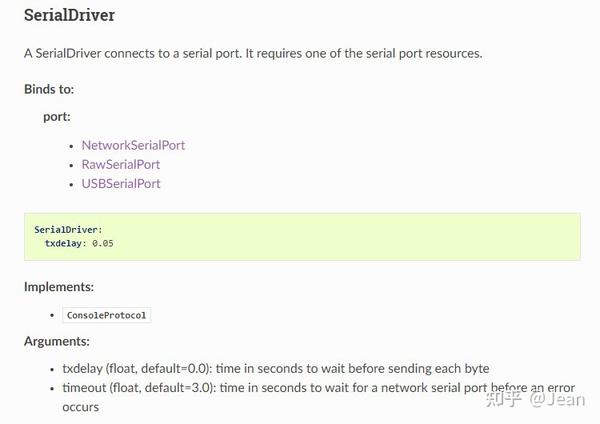Click the 'Implements:' label
600x424 pixels.
59,286
